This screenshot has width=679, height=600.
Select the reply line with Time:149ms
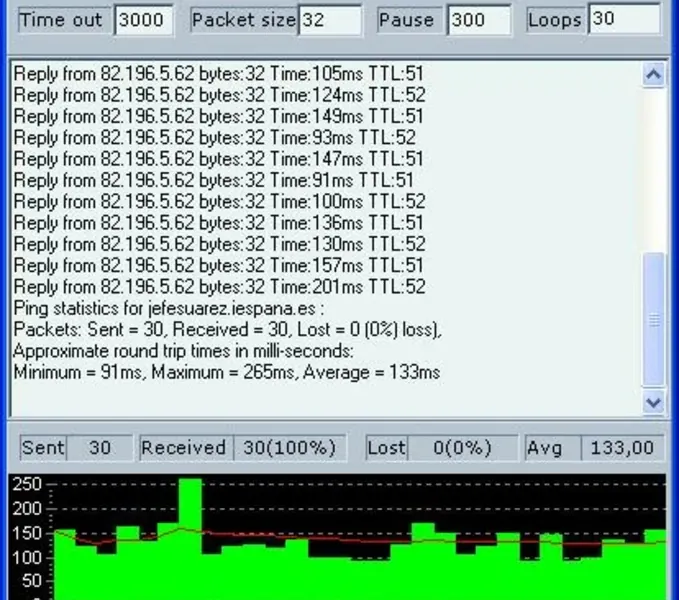[219, 116]
